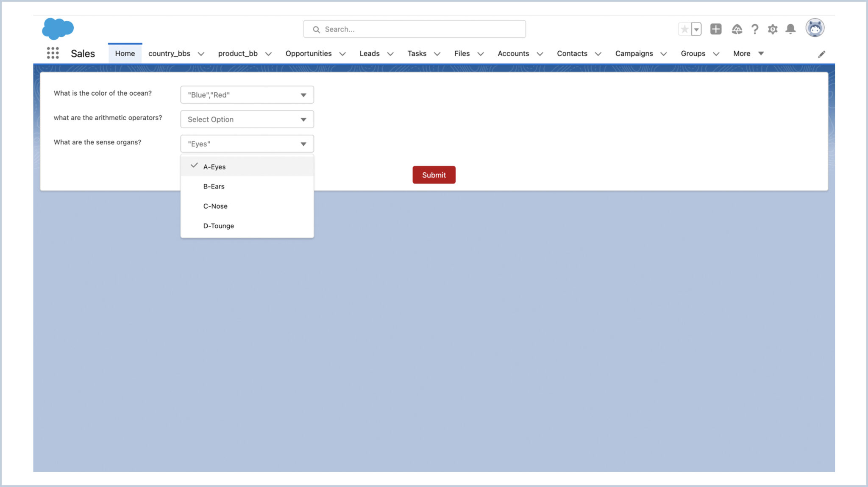Viewport: 868px width, 487px height.
Task: Open Setup with the gear icon
Action: (773, 29)
